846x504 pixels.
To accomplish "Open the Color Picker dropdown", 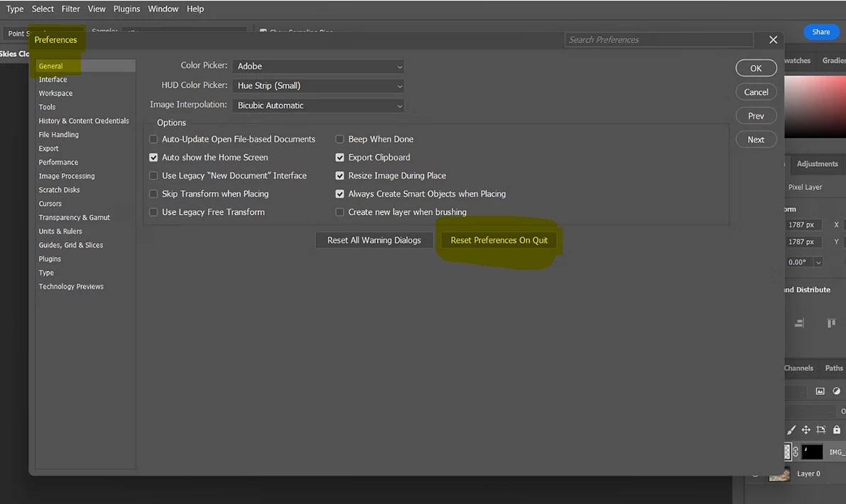I will (318, 66).
